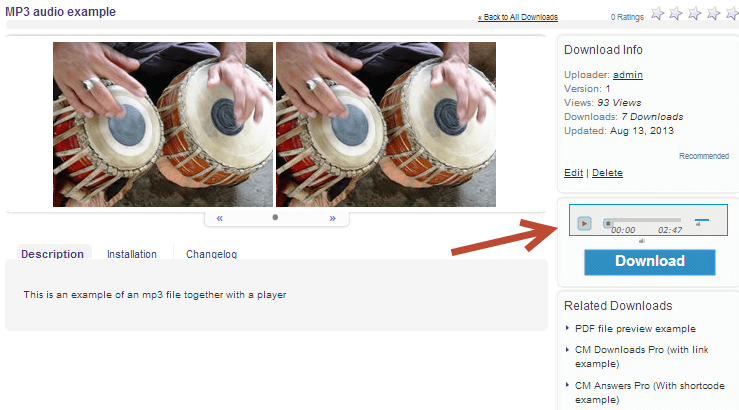Switch to the Changelog tab

(211, 254)
